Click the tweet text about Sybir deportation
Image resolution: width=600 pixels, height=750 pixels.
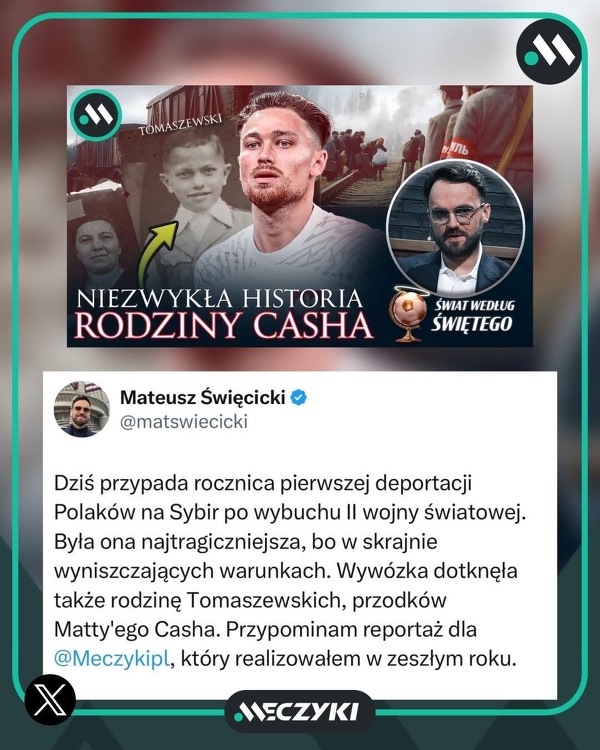point(289,571)
